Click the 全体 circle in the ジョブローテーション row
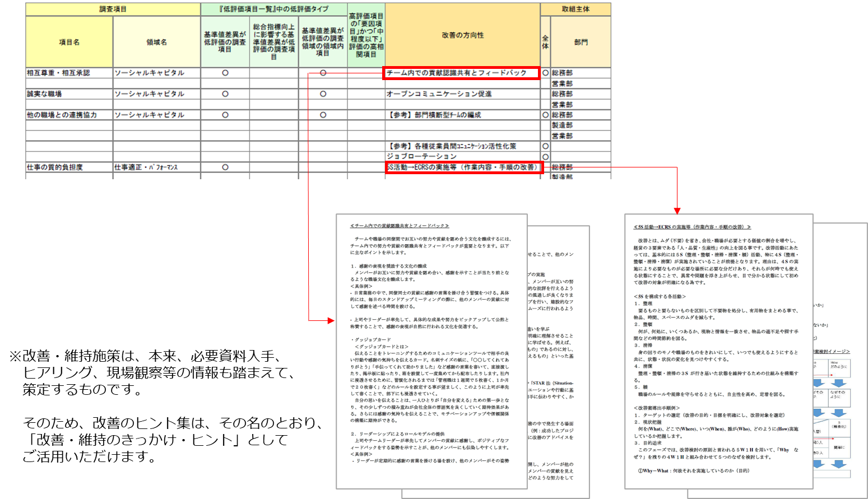 545,157
